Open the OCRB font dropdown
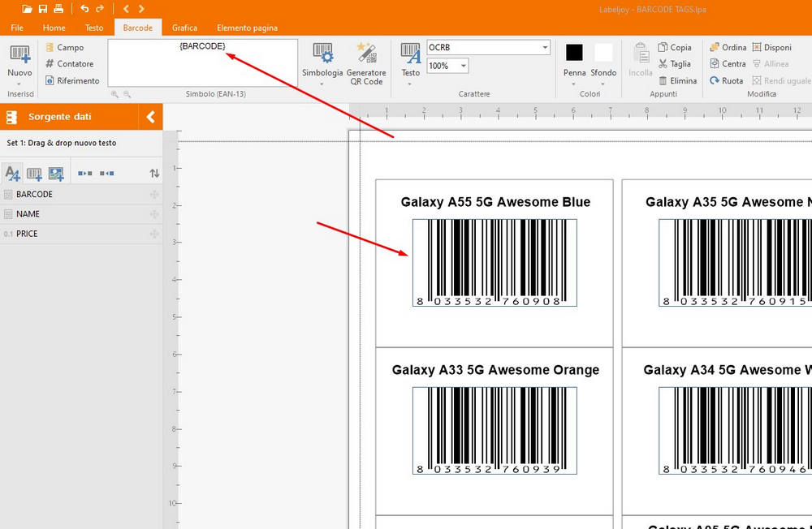The image size is (812, 529). pos(544,48)
